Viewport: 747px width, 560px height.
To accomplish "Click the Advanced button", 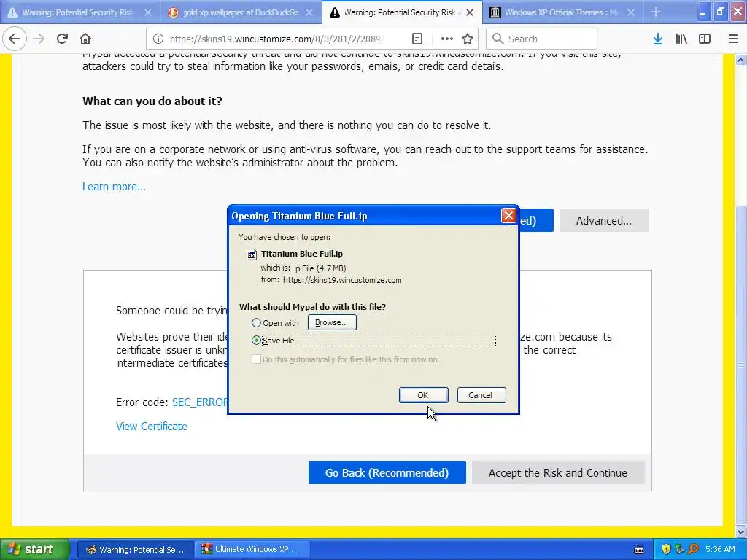I will 604,220.
